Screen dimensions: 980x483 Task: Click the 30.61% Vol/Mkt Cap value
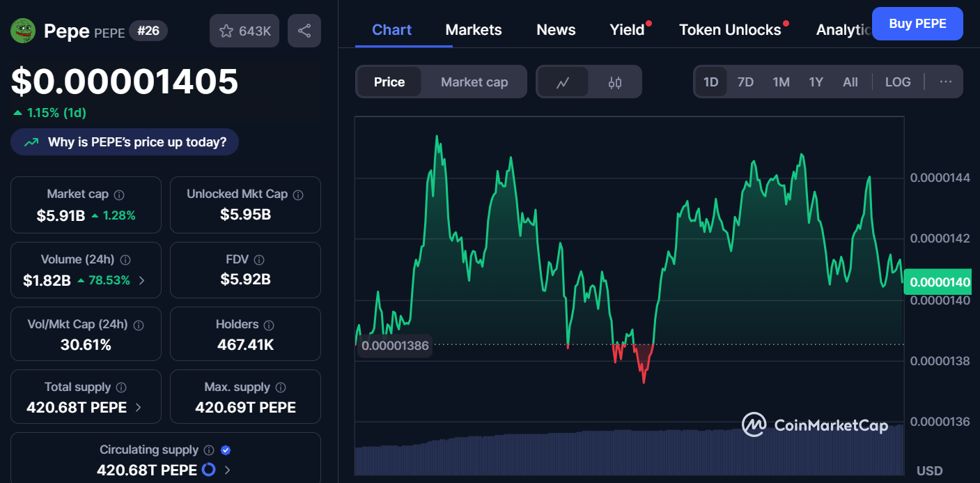pos(86,345)
